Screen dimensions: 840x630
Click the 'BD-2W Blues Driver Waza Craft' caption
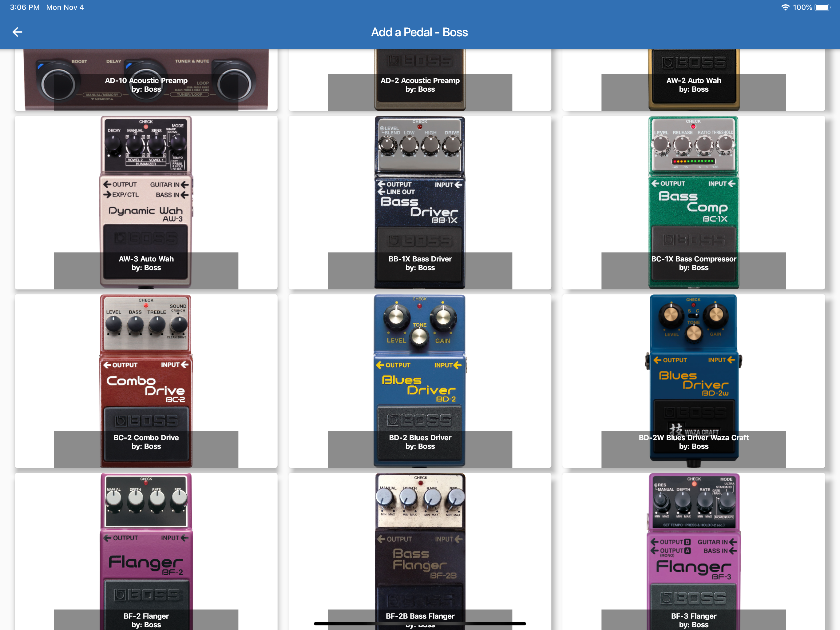click(x=693, y=437)
